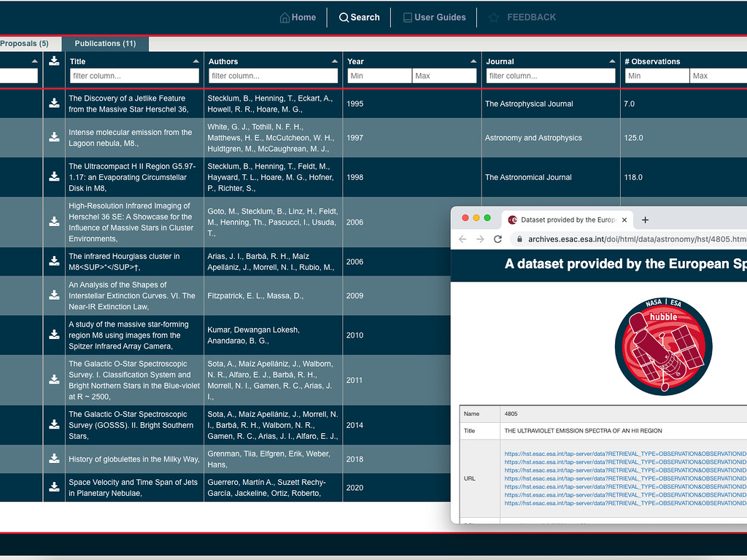747x560 pixels.
Task: Open the third dataset retrieval URL link
Action: pos(625,470)
